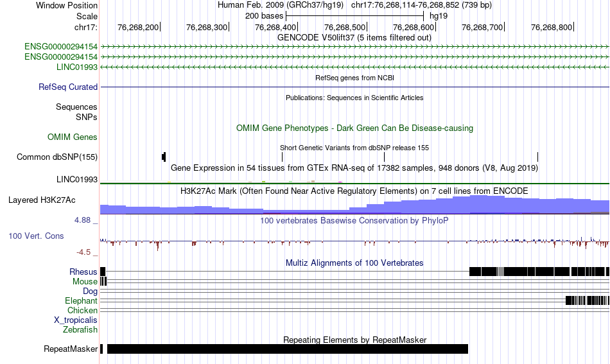
Task: Click the short RepeatMasker element at the start
Action: (101, 349)
